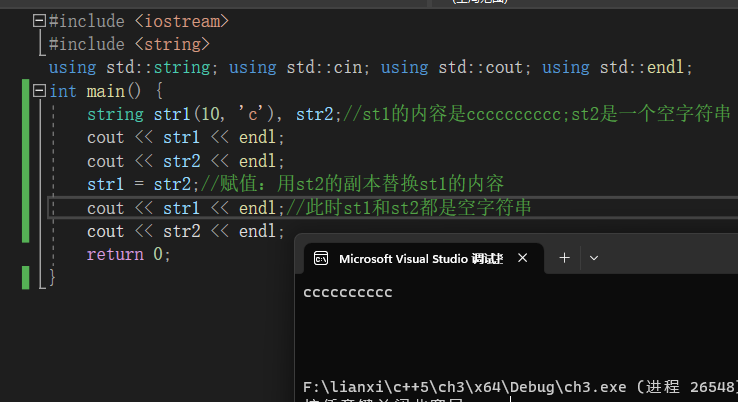Collapse the int main() function outline
Screen dimensions: 738x402
click(39, 91)
